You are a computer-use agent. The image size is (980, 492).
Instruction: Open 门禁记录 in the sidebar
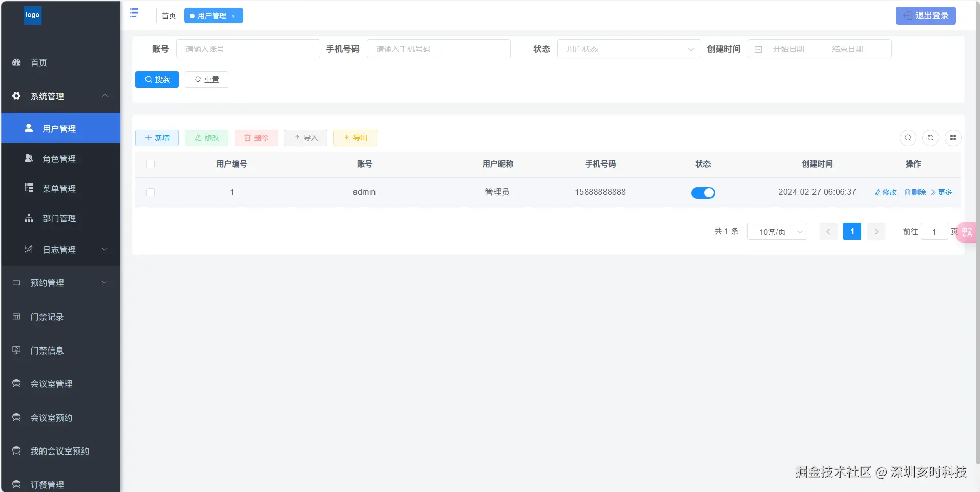[60, 317]
